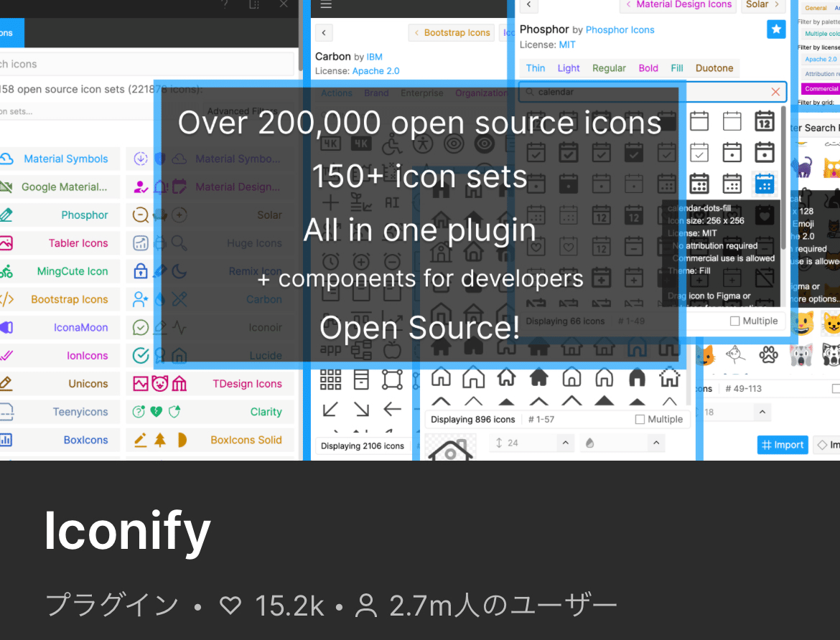Viewport: 840px width, 640px height.
Task: Click the green heart sample in the Clarity row
Action: 156,411
